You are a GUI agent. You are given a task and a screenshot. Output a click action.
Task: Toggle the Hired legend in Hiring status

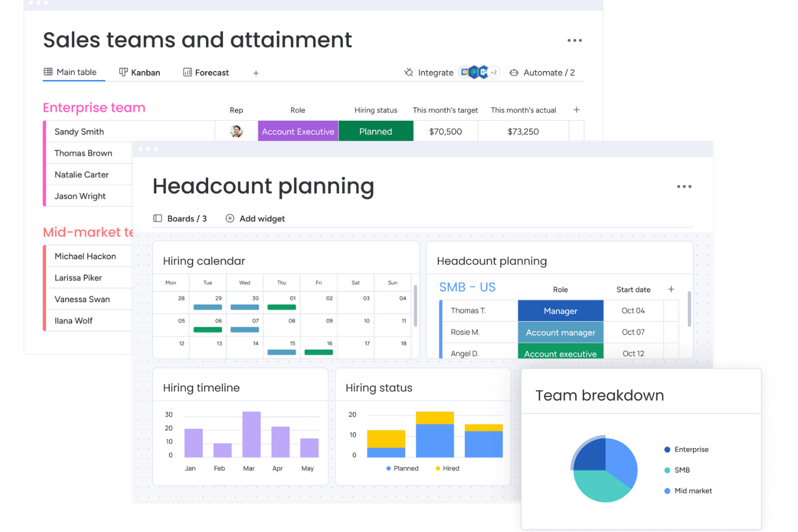point(448,468)
